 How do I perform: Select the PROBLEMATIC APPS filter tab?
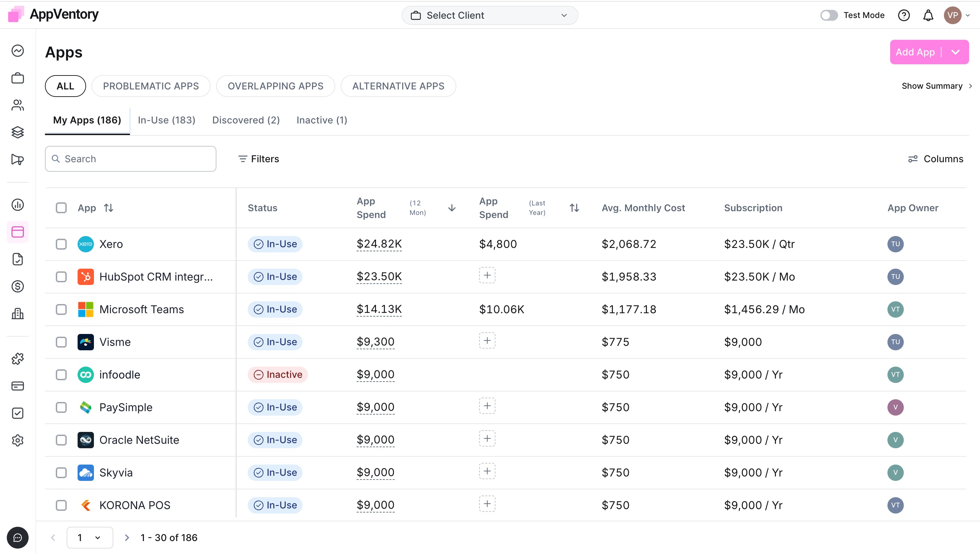click(x=151, y=86)
